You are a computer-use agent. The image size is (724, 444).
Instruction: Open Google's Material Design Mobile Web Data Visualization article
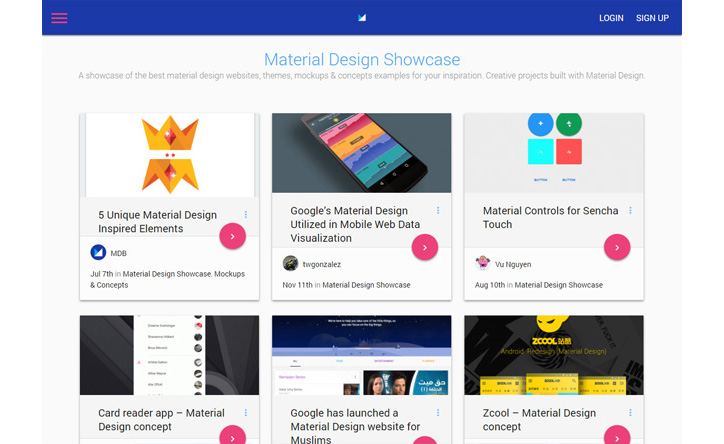click(355, 224)
